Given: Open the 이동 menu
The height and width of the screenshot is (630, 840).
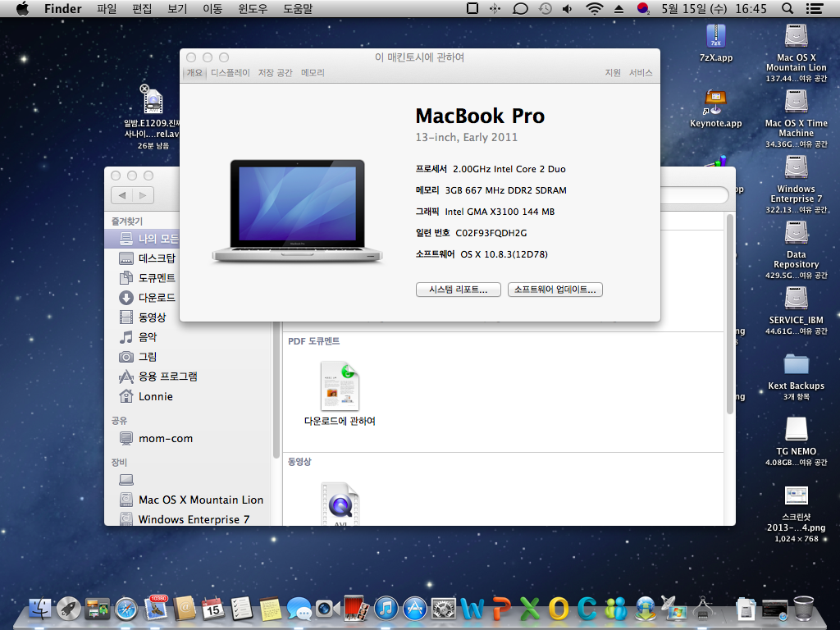Looking at the screenshot, I should click(212, 8).
